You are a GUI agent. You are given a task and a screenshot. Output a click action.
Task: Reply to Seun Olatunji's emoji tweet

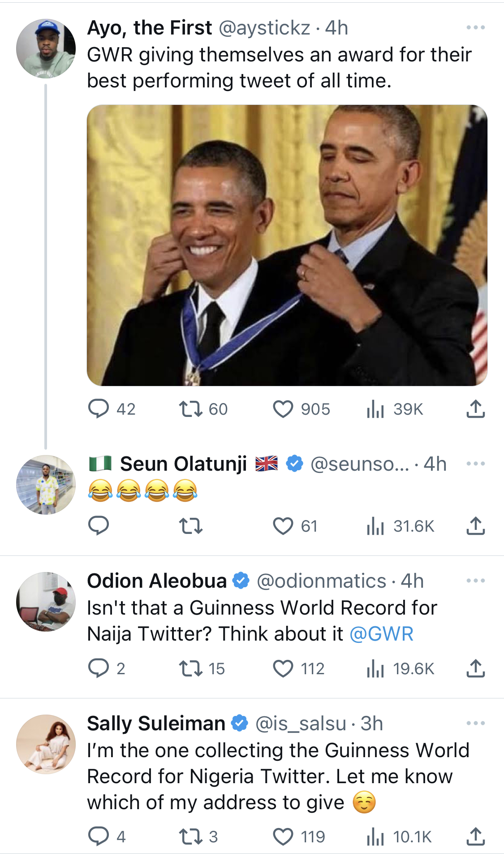99,526
